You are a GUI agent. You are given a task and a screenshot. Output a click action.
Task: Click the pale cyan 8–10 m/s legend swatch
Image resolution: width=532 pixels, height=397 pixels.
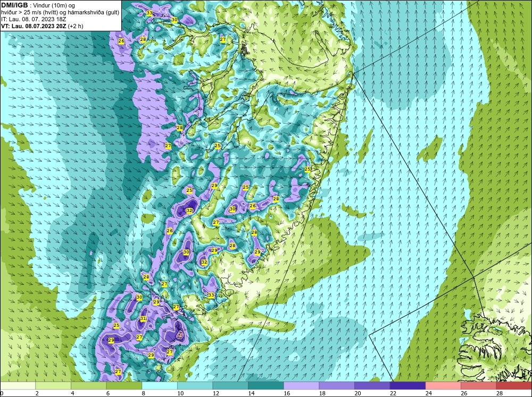tap(160, 385)
